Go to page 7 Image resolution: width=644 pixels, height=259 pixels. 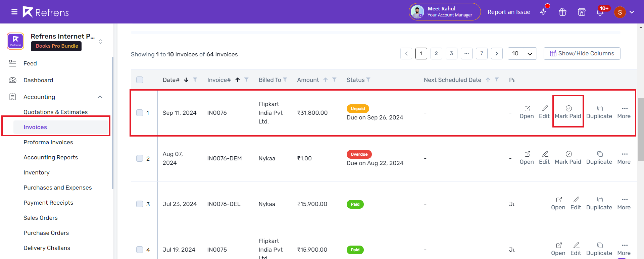482,53
